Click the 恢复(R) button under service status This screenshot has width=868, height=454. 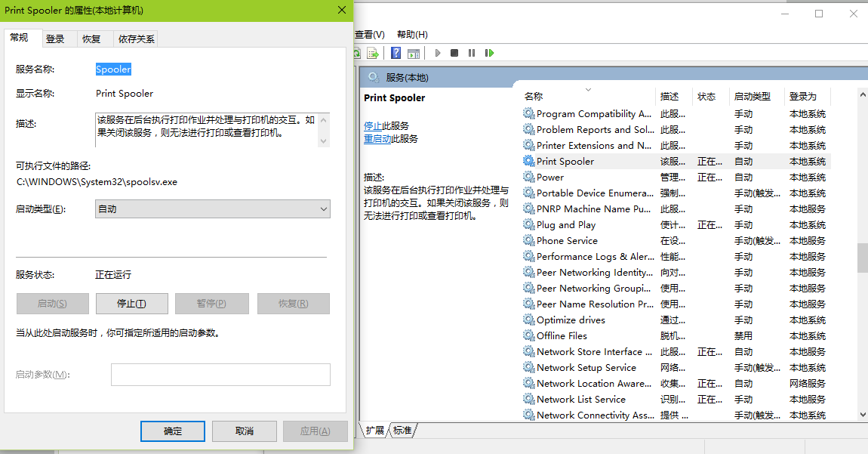coord(294,304)
